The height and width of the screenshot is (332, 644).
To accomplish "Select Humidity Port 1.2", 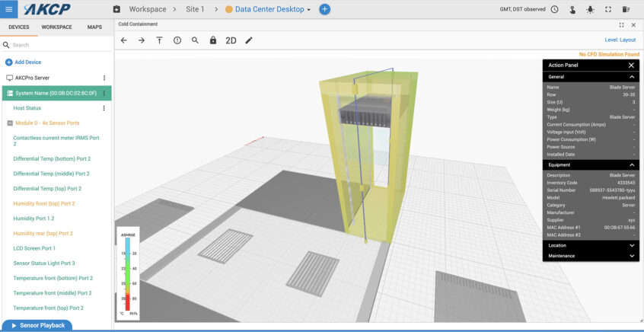I will tap(33, 219).
